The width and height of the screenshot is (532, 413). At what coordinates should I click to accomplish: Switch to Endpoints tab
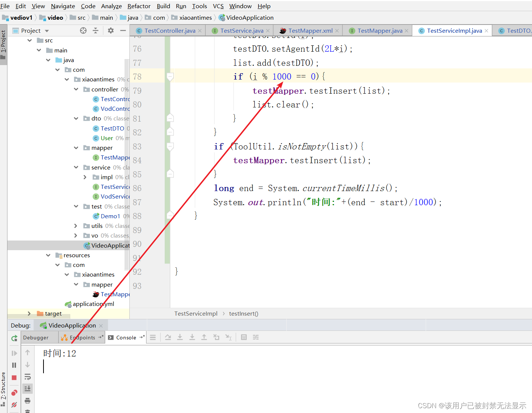(x=82, y=338)
